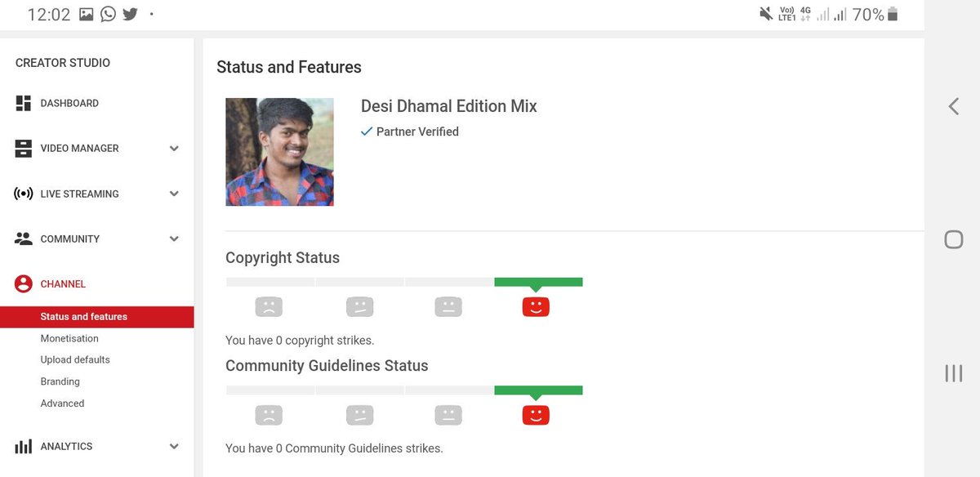Click the 'You have 0 copyright strikes.' text
Viewport: 980px width, 477px height.
[300, 341]
